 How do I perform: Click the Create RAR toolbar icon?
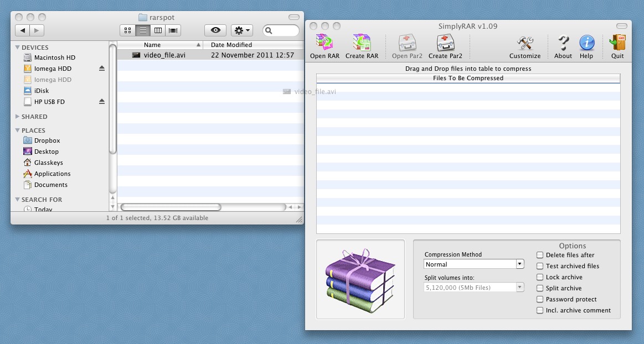point(362,43)
